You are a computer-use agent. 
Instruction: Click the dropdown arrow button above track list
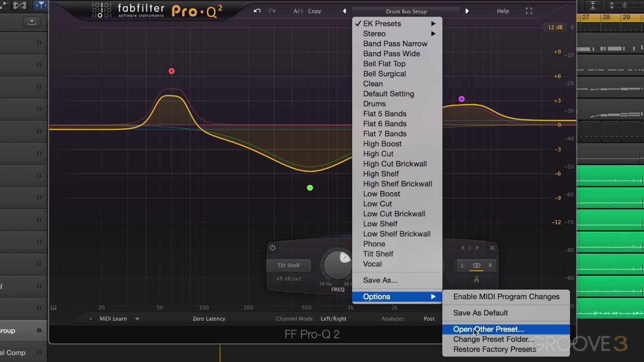point(32,21)
